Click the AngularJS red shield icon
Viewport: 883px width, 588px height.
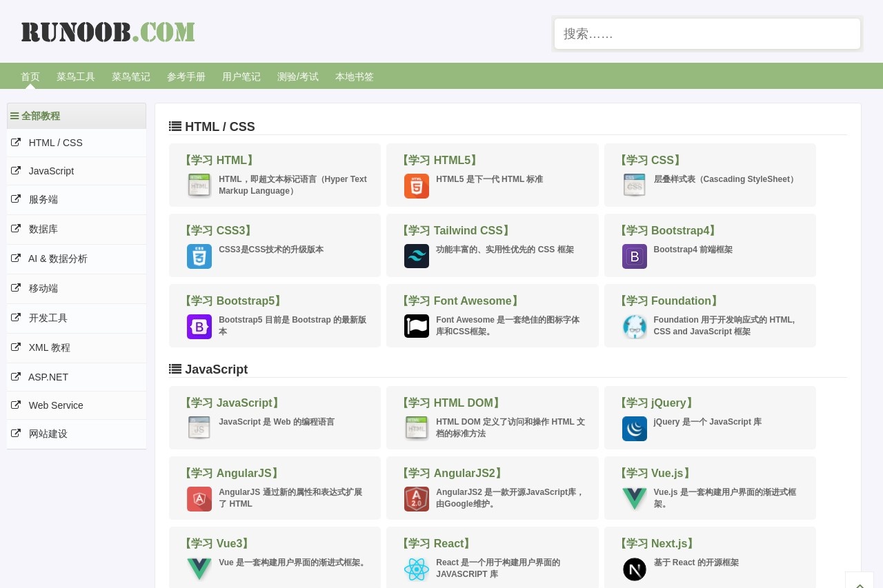pyautogui.click(x=199, y=499)
